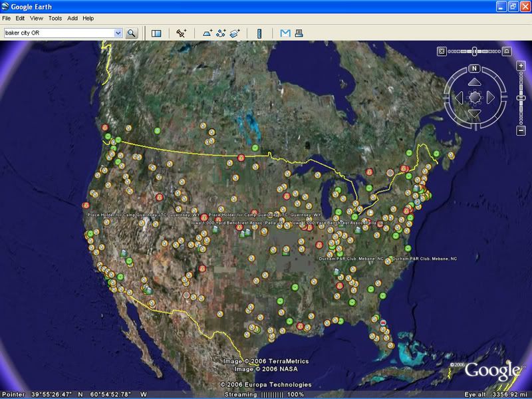
Task: Click the Image © 2006 TerraMetrics credit
Action: click(x=265, y=361)
